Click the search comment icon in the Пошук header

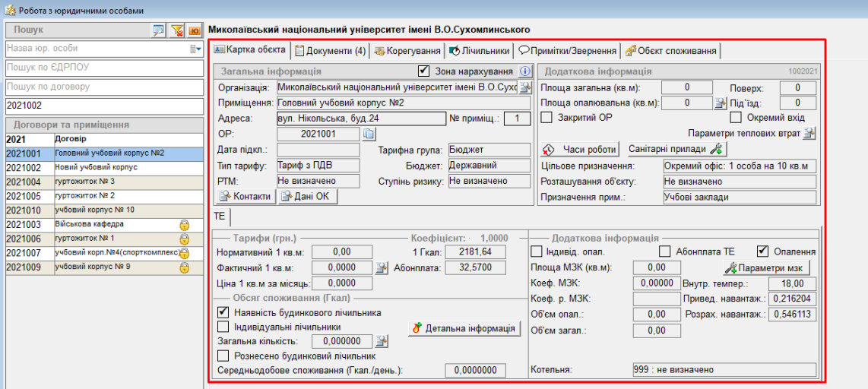point(158,30)
